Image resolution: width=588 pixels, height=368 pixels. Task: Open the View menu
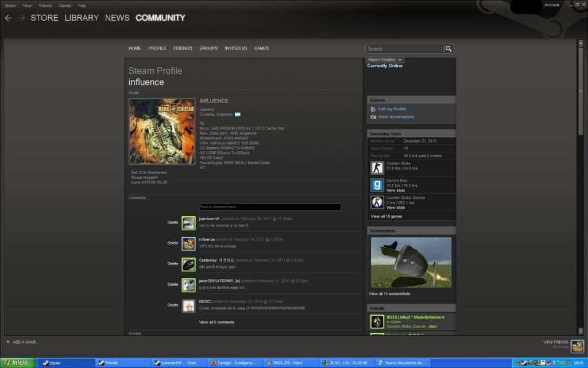[x=27, y=6]
